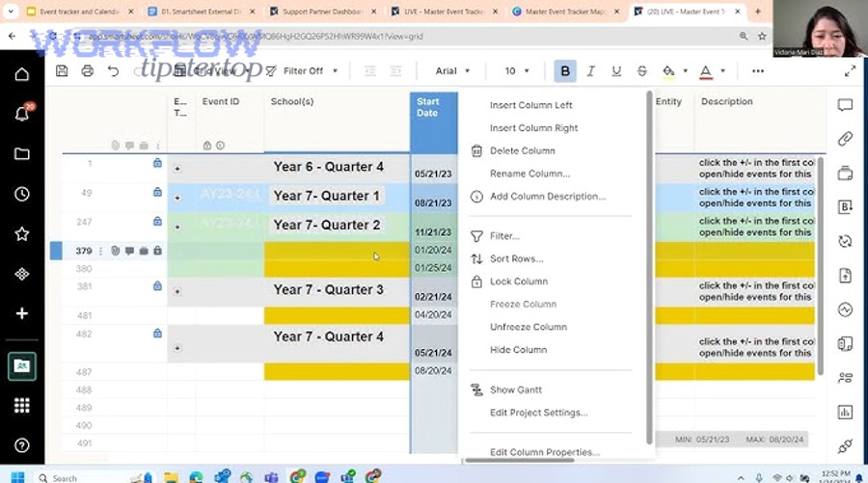The image size is (868, 483).
Task: Select Show Gantt option
Action: point(515,390)
